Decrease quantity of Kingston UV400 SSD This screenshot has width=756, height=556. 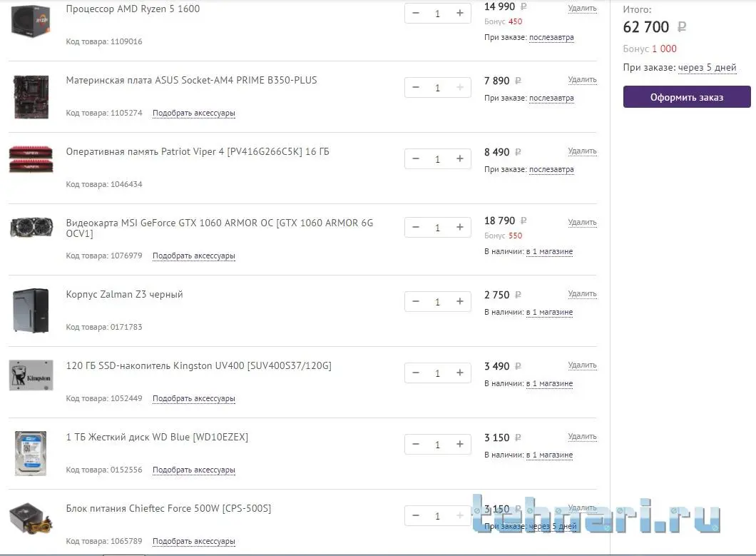[416, 373]
